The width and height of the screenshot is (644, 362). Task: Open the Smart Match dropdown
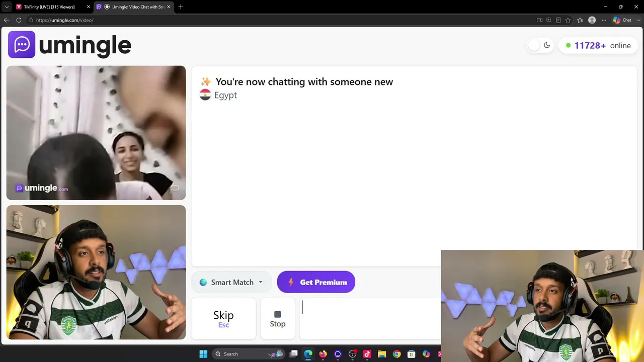(231, 282)
